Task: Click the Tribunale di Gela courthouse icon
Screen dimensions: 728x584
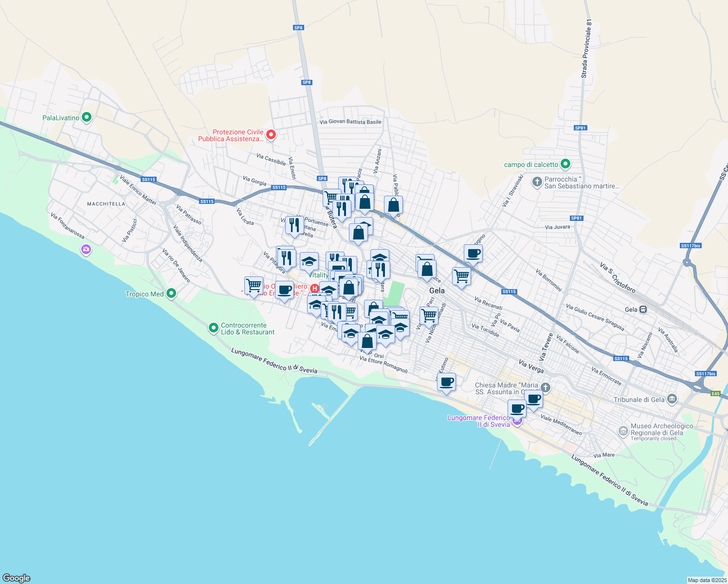Action: [x=672, y=399]
